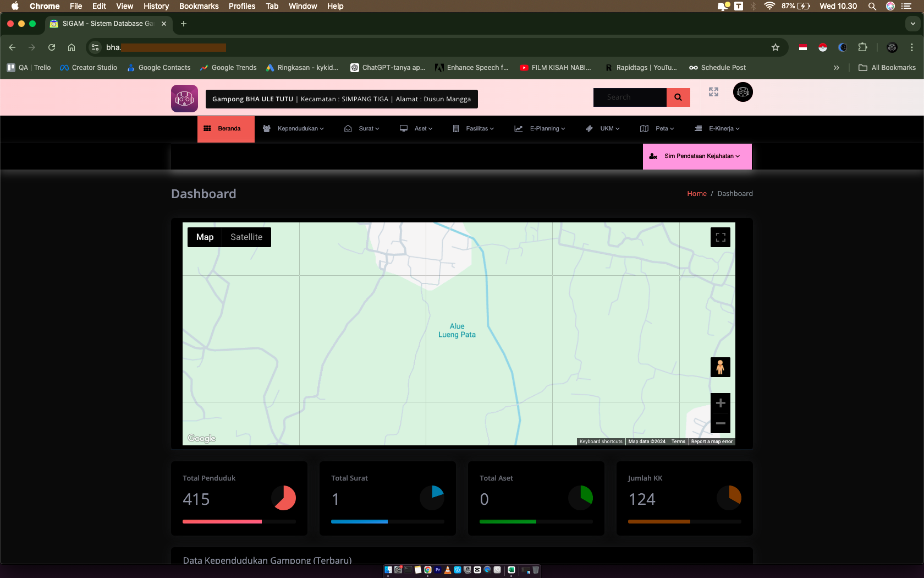Click the red search magnifier button
Image resolution: width=924 pixels, height=578 pixels.
[678, 97]
